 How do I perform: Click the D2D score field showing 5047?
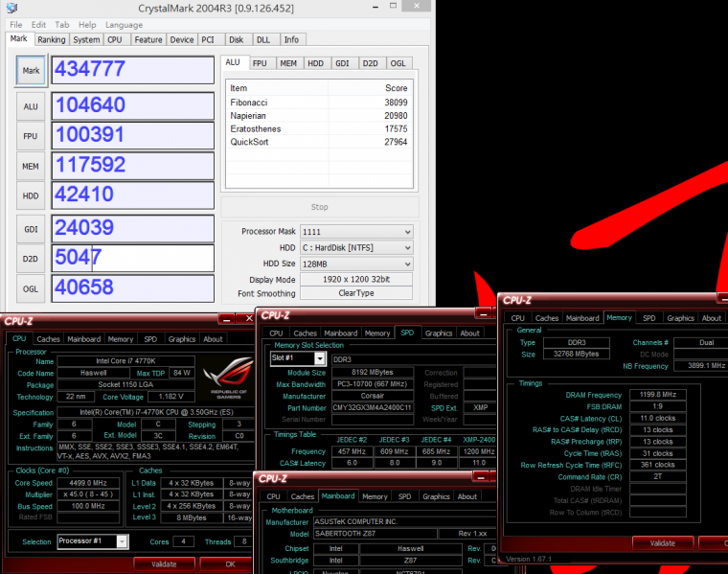[132, 258]
